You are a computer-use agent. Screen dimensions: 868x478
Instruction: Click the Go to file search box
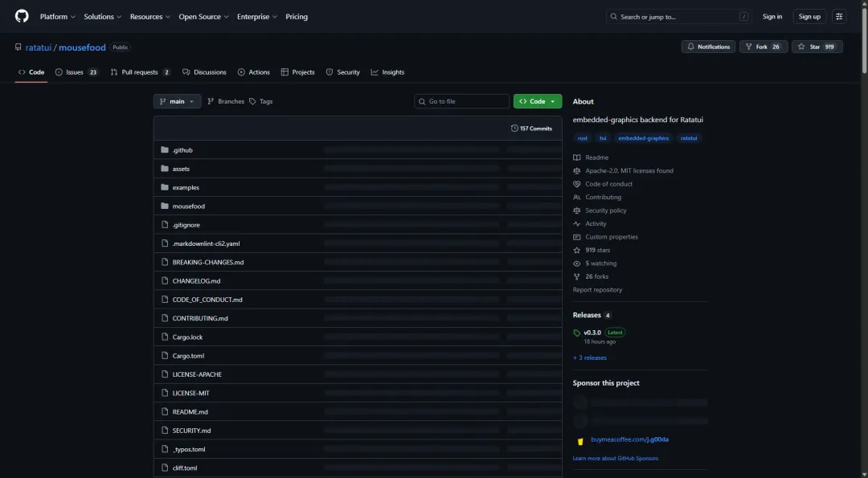coord(461,101)
